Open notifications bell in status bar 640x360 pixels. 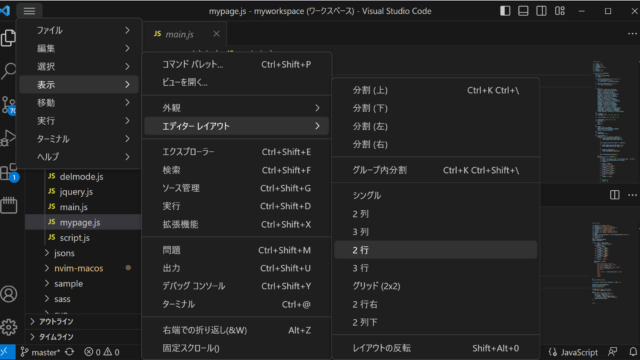tap(633, 352)
